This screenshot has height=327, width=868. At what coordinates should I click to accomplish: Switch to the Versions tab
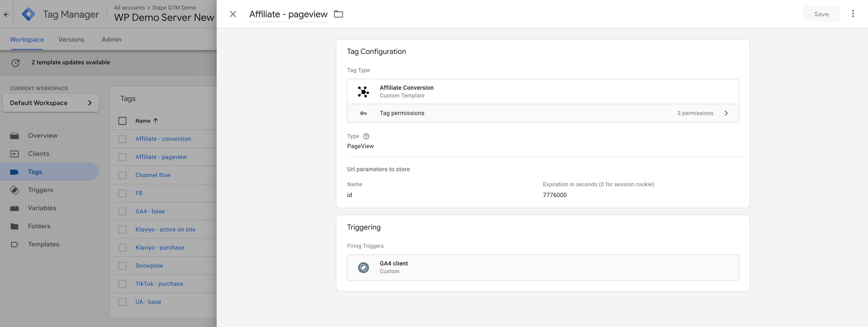pos(71,39)
